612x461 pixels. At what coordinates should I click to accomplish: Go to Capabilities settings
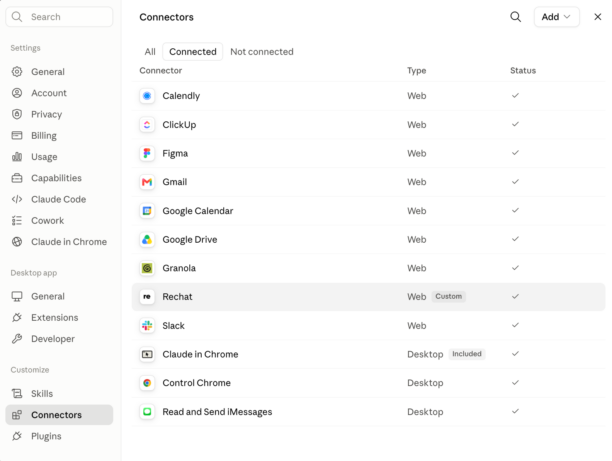click(59, 178)
